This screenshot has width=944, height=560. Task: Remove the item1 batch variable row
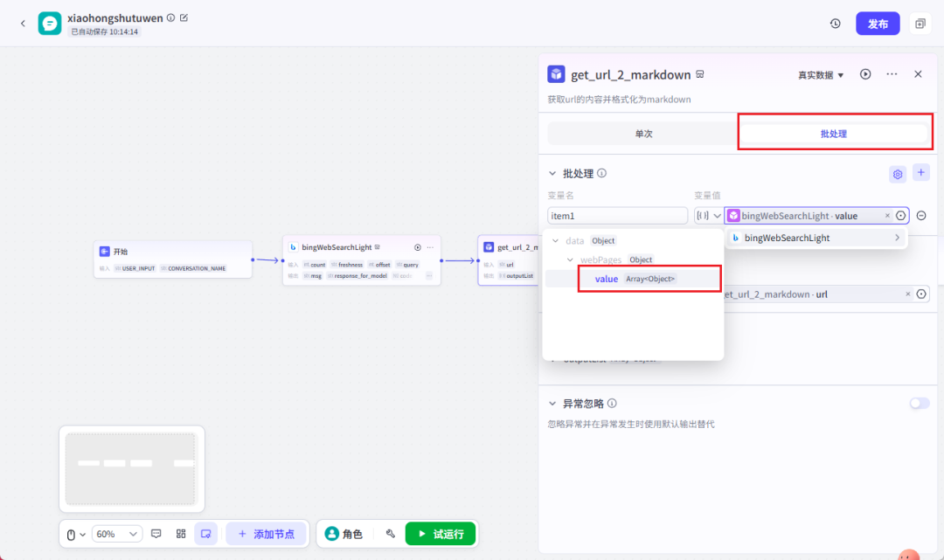coord(921,215)
